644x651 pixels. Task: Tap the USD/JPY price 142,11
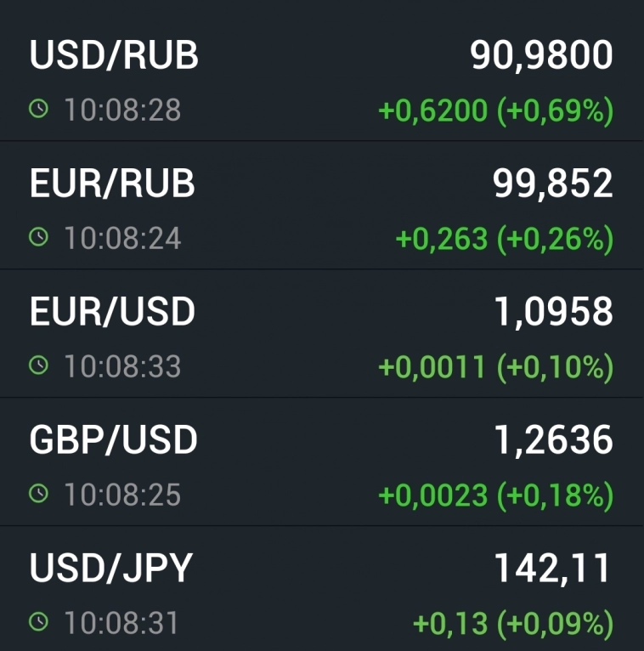click(x=553, y=569)
